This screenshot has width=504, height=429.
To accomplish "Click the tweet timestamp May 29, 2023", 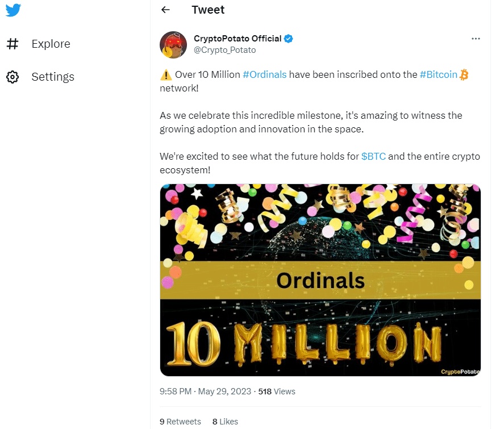I will point(224,391).
